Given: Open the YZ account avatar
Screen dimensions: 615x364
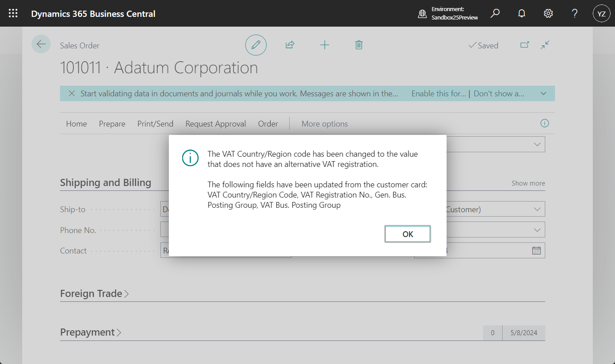Looking at the screenshot, I should click(x=601, y=13).
